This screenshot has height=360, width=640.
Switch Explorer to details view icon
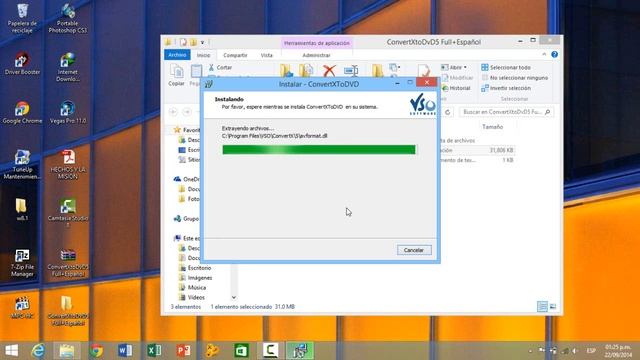pos(542,307)
